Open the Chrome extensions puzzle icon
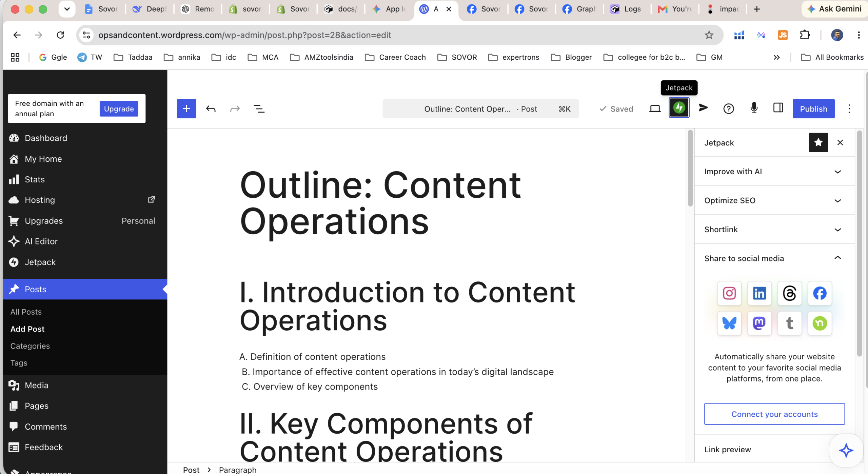Image resolution: width=868 pixels, height=474 pixels. [805, 35]
